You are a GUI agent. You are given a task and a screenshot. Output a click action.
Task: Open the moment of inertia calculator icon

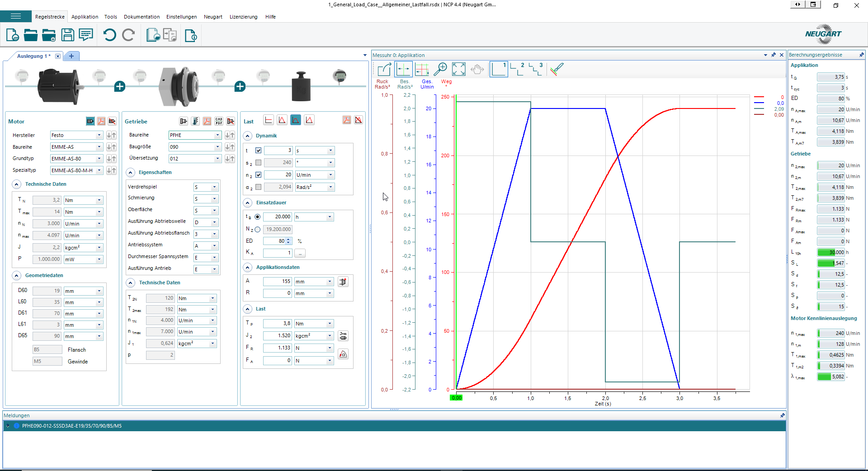coord(343,336)
